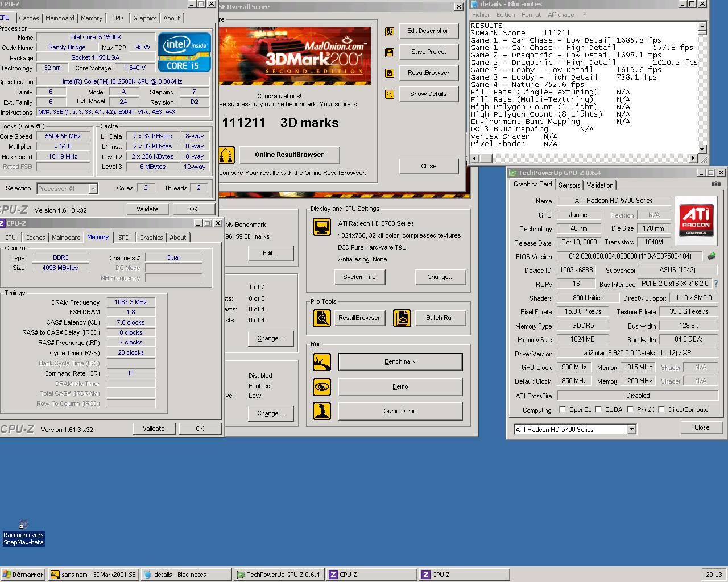Click Validate in the lower CPU-Z window

click(x=154, y=429)
